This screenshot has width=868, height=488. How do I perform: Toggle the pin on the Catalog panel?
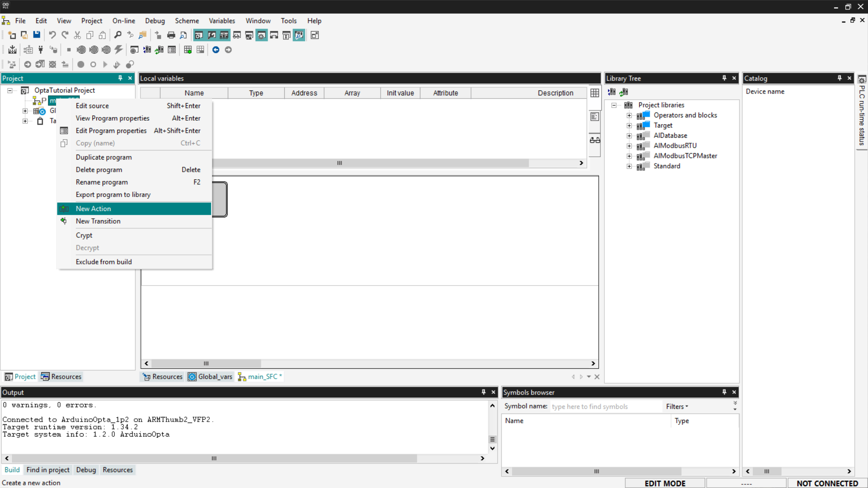tap(840, 78)
